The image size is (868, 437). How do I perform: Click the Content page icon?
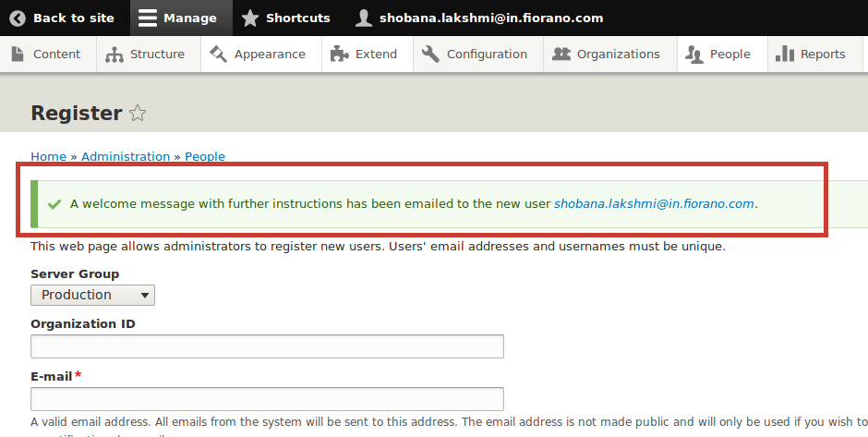[18, 54]
